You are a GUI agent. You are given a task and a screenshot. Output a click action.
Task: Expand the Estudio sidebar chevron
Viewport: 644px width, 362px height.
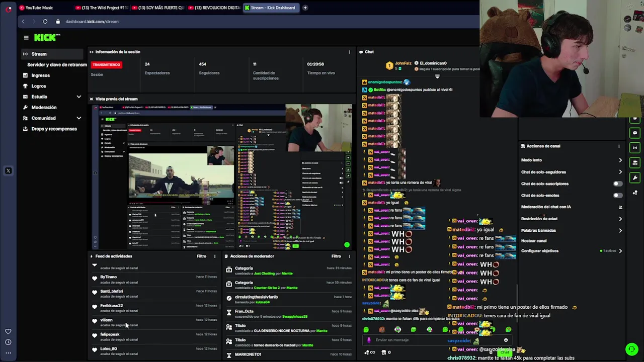[78, 97]
